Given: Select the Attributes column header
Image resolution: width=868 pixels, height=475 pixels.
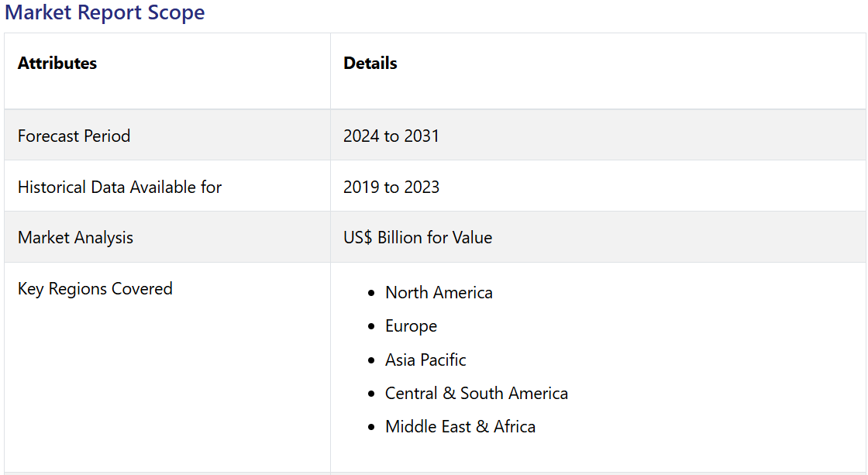Looking at the screenshot, I should click(57, 64).
